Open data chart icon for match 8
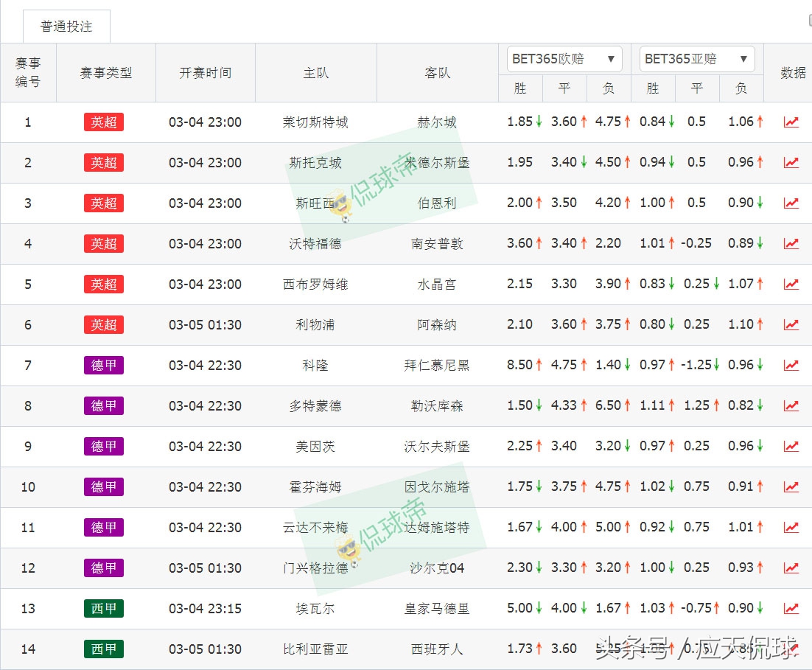The height and width of the screenshot is (670, 812). click(791, 405)
